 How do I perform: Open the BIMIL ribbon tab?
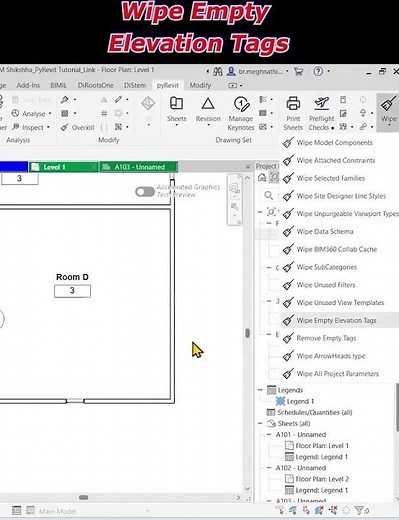point(58,85)
